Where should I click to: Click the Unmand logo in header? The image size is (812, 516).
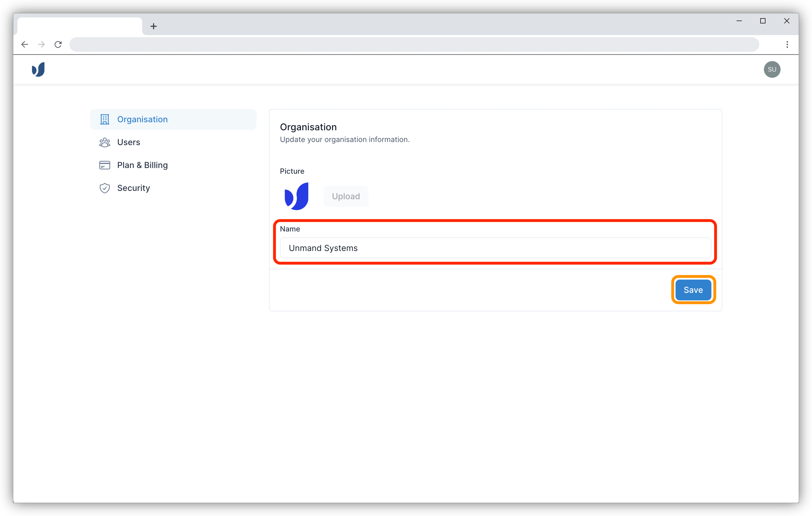pyautogui.click(x=38, y=69)
